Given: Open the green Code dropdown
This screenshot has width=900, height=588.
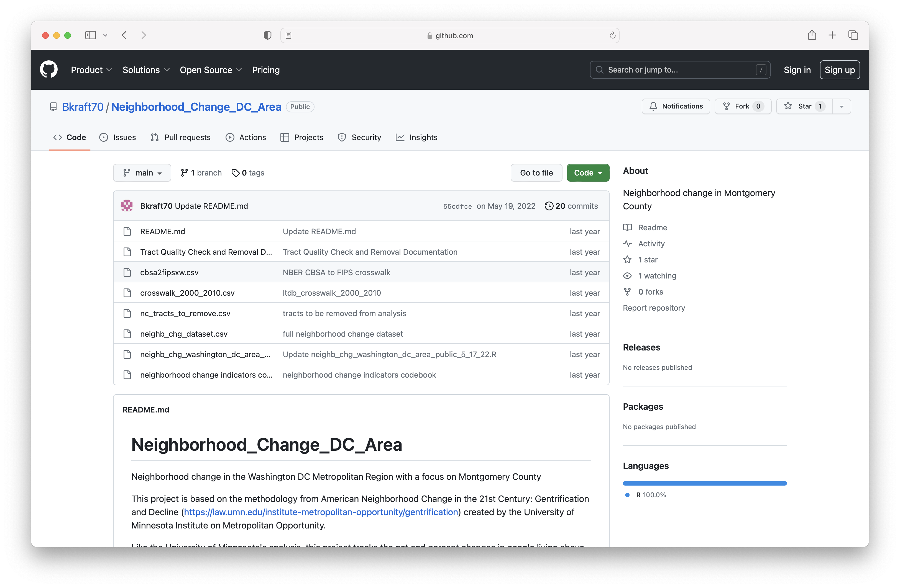Looking at the screenshot, I should 588,173.
